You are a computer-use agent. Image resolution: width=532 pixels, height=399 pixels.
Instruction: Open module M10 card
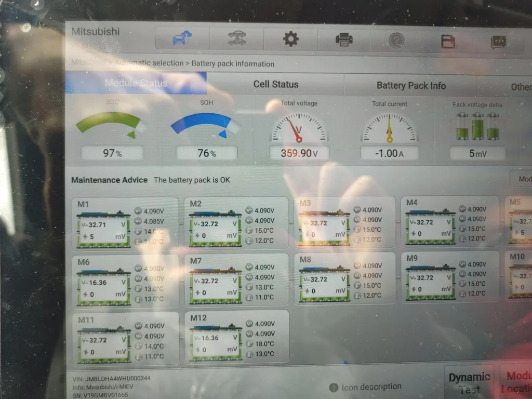coord(519,275)
